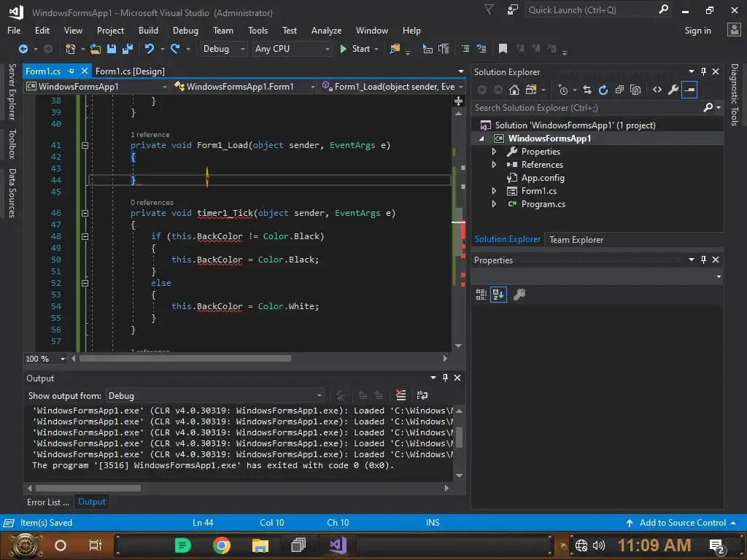Expand the Properties node in Solution Explorer
747x560 pixels.
tap(494, 152)
